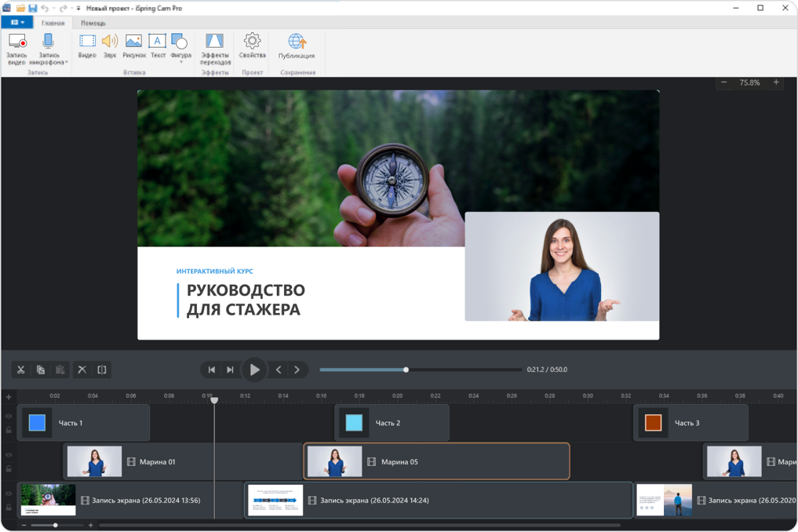Click the РУКОВОДСТВО ДЛЯ СТАЖЕРА title
The image size is (798, 532).
(246, 300)
